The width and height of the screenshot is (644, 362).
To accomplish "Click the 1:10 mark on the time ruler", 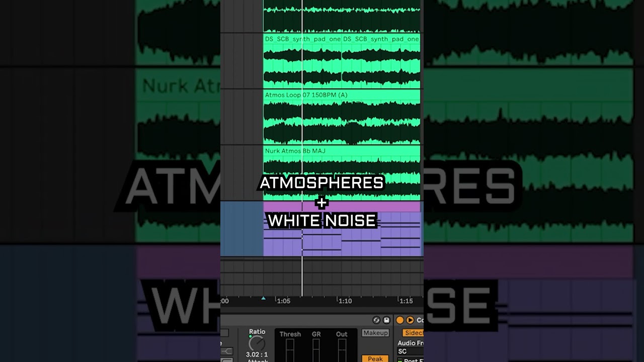I will [x=345, y=301].
